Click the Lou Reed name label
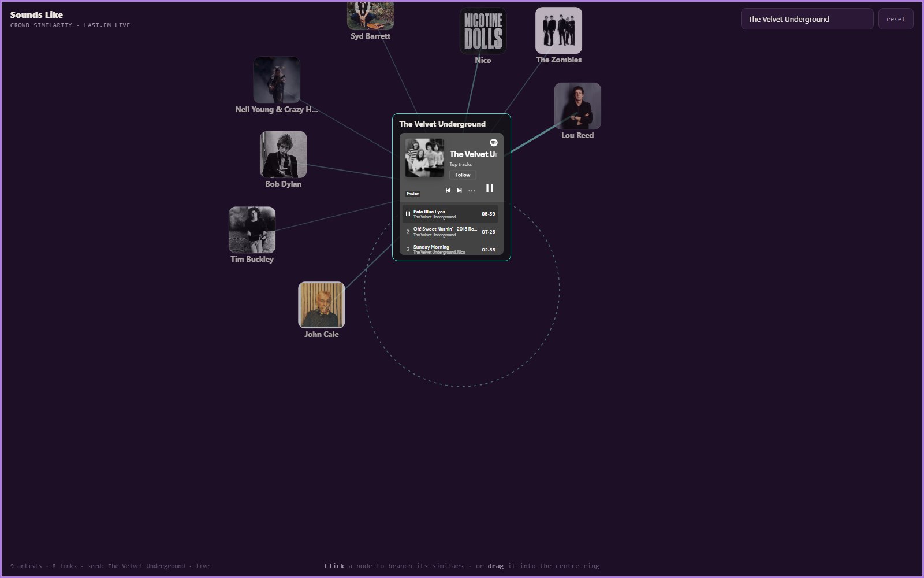 (x=577, y=135)
